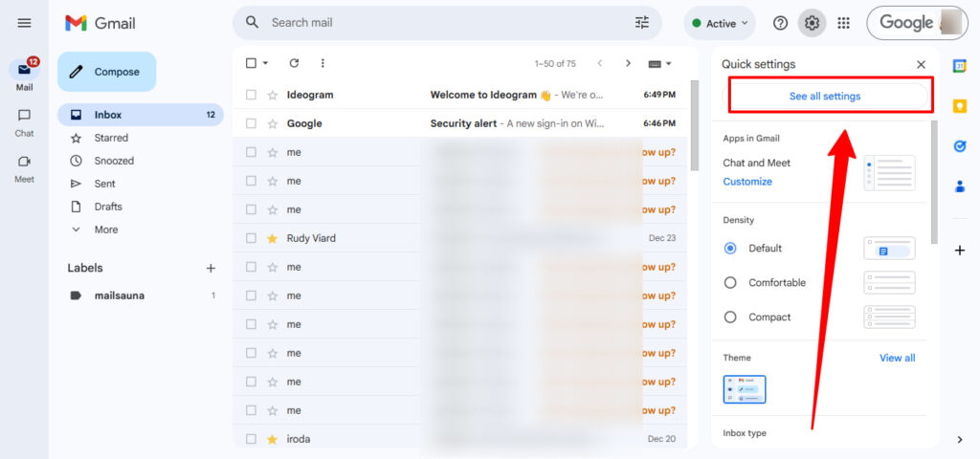Screen dimensions: 980x459
Task: Go to the Starred folder
Action: click(x=111, y=138)
